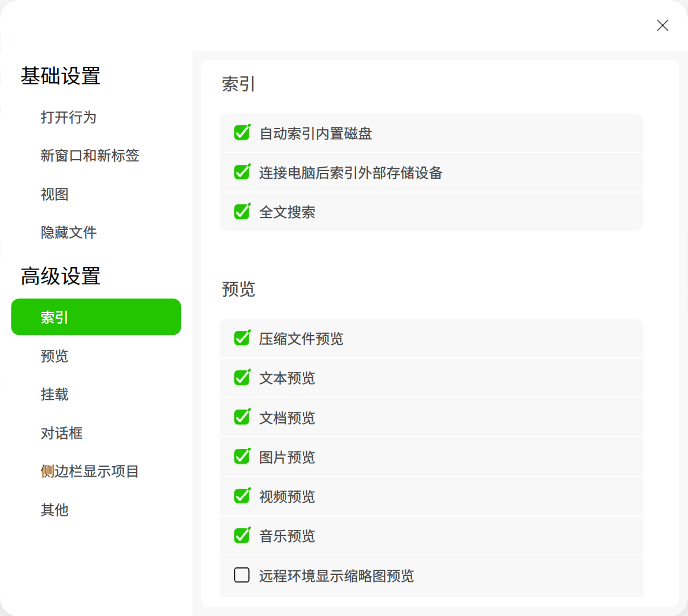
Task: Uncheck 连接电脑后索引外部存储设备
Action: [242, 172]
